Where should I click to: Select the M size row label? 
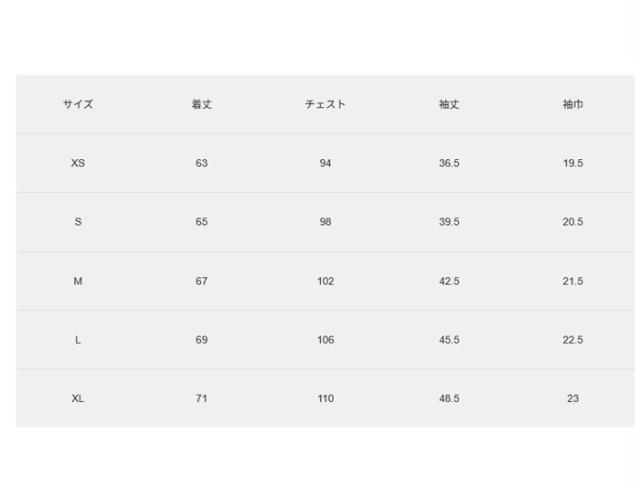[78, 281]
